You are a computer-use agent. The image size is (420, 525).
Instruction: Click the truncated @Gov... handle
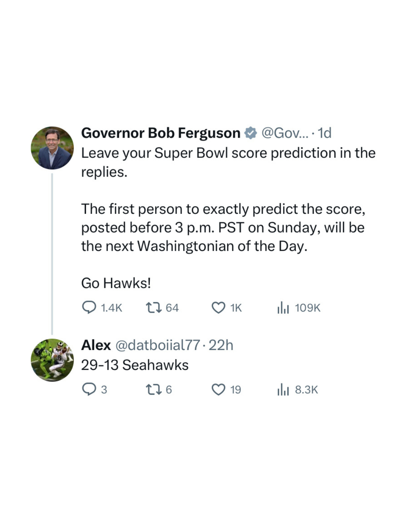(x=285, y=133)
